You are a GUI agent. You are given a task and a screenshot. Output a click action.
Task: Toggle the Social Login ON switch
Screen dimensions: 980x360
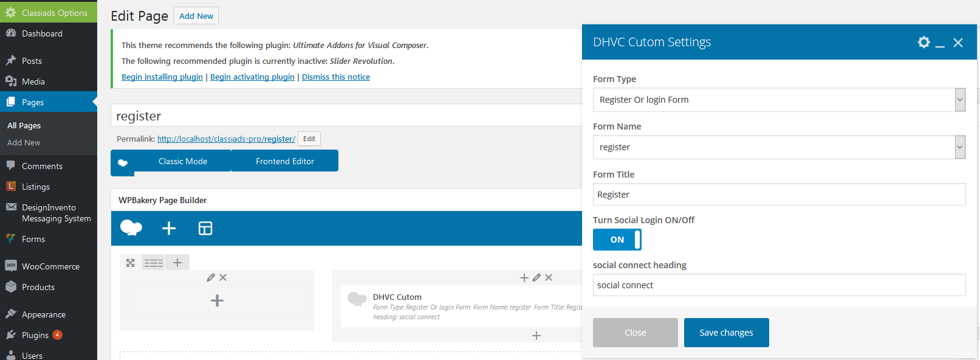617,240
